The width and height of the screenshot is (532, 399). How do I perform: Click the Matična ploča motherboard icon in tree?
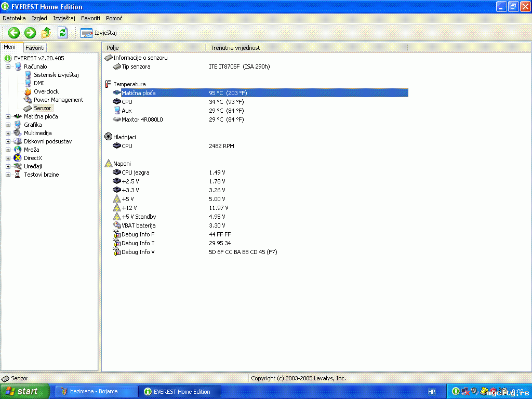[x=18, y=116]
